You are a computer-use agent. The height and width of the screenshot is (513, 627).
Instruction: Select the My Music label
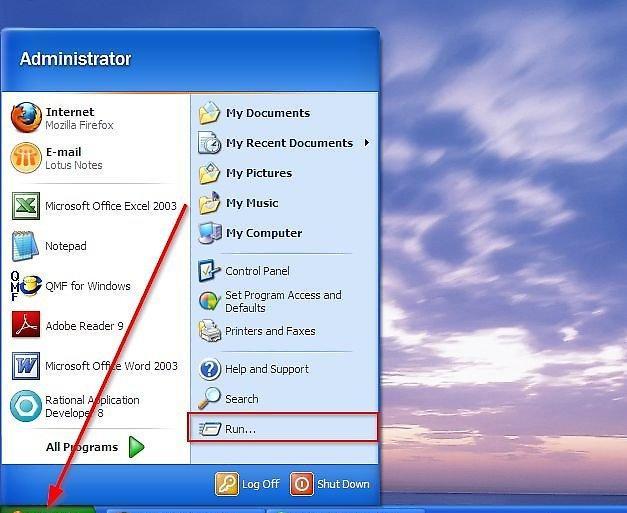252,203
